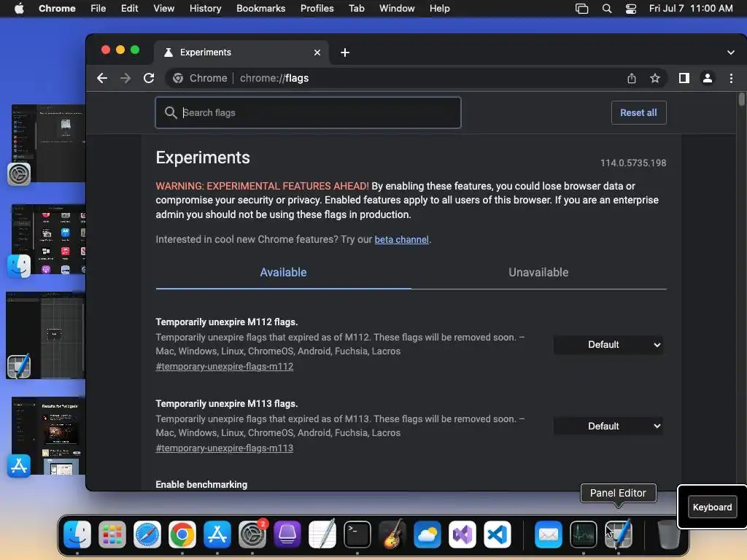
Task: Open the M113 flags Default dropdown
Action: (x=608, y=426)
